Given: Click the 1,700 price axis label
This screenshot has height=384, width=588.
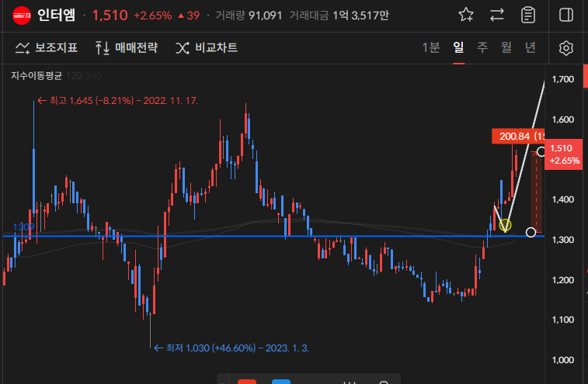Looking at the screenshot, I should tap(563, 79).
